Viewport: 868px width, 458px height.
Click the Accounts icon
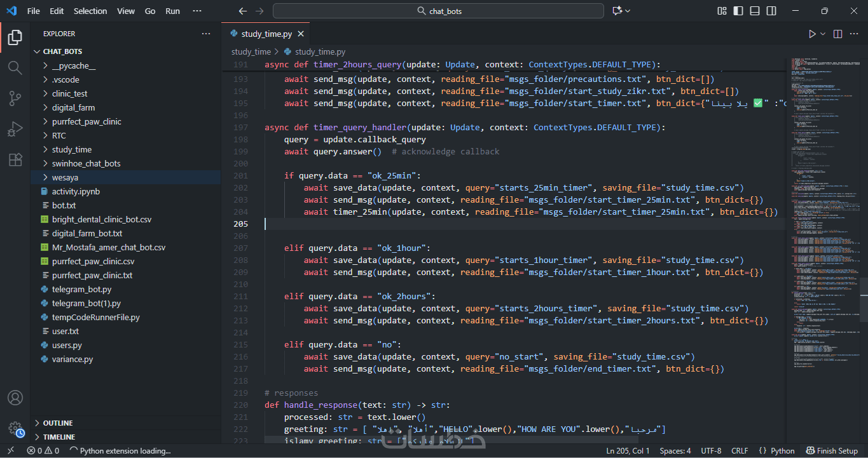(15, 398)
